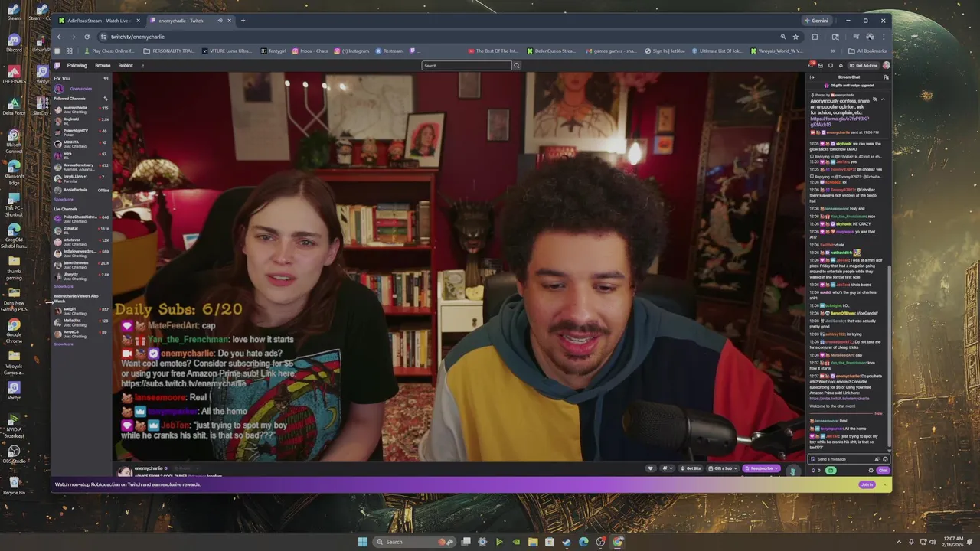Screen dimensions: 980x551
Task: Click the search magnifier button
Action: point(516,66)
